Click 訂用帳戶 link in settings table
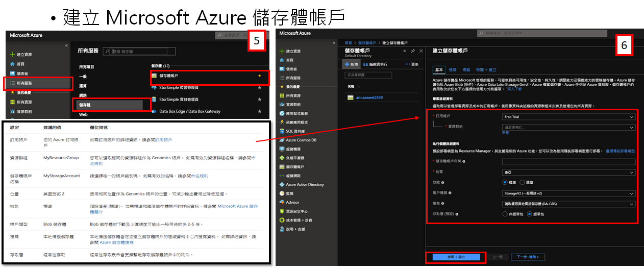The image size is (644, 269). click(x=164, y=139)
